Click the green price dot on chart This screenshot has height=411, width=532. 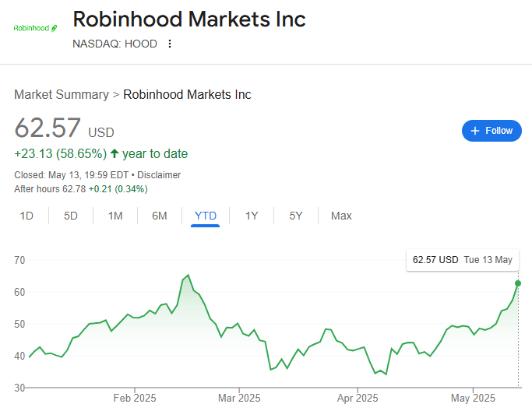[518, 283]
